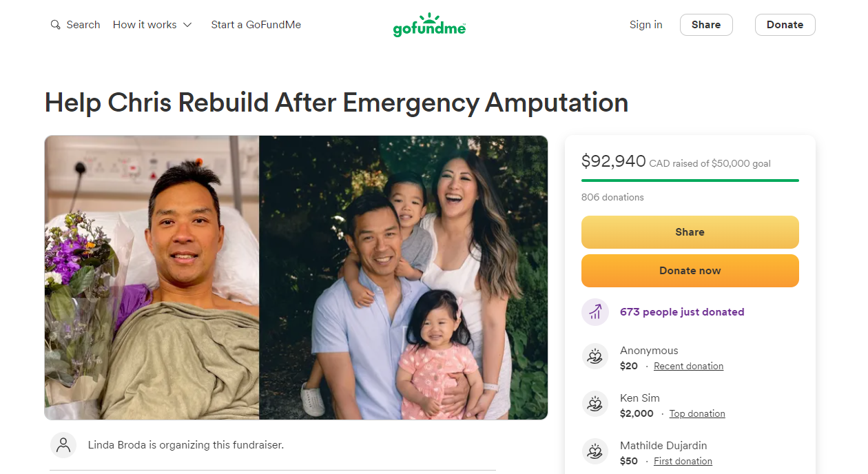Screen dimensions: 868x474
Task: Open Start a GoFundMe
Action: [256, 25]
